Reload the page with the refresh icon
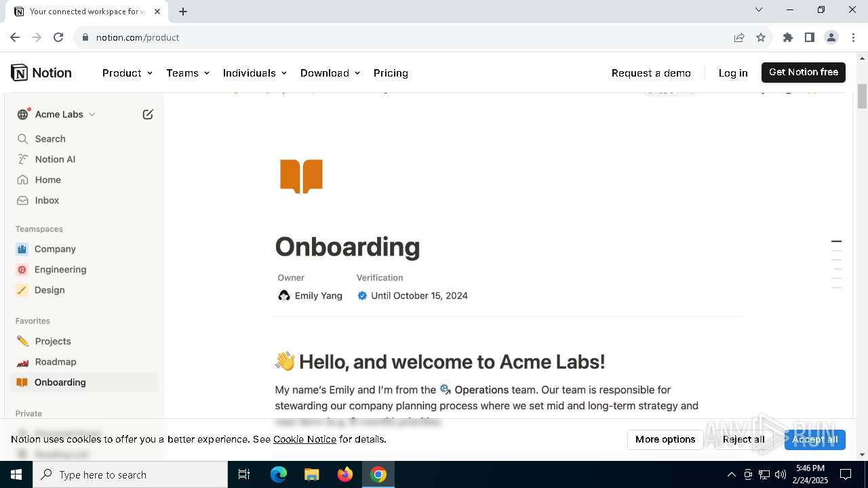Screen dimensions: 868x488 pos(58,37)
